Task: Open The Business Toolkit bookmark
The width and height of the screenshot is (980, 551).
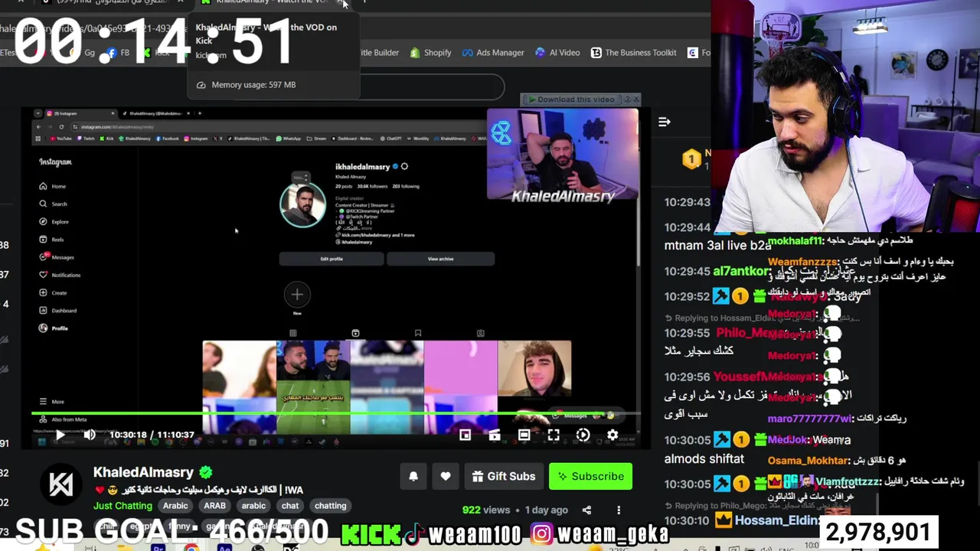Action: tap(633, 53)
